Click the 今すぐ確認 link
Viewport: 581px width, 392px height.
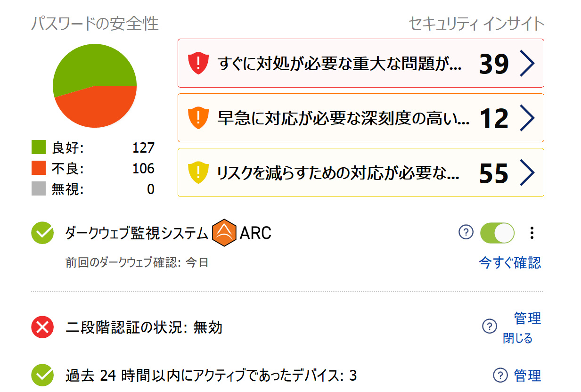[x=510, y=262]
